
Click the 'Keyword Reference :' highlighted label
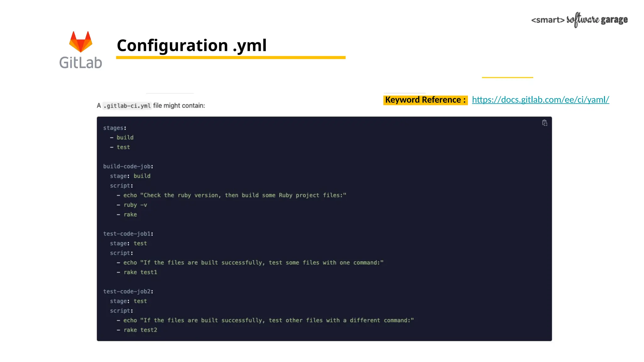[x=425, y=100]
